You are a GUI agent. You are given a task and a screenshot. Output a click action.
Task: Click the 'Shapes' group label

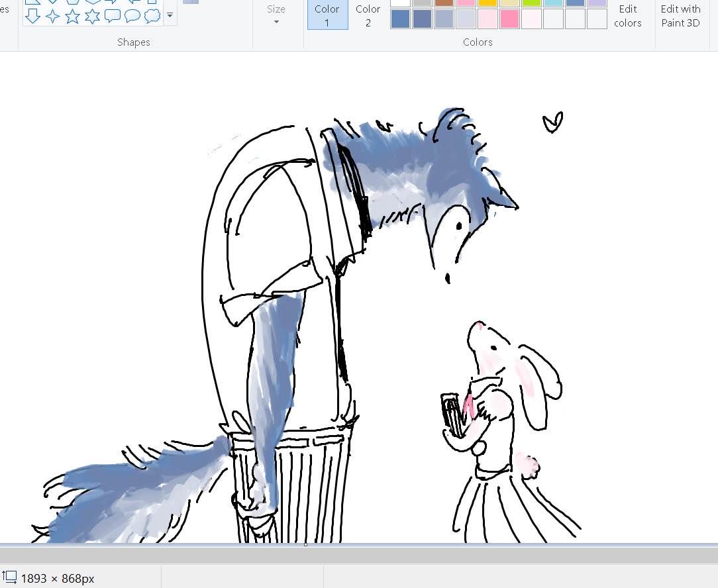click(134, 42)
